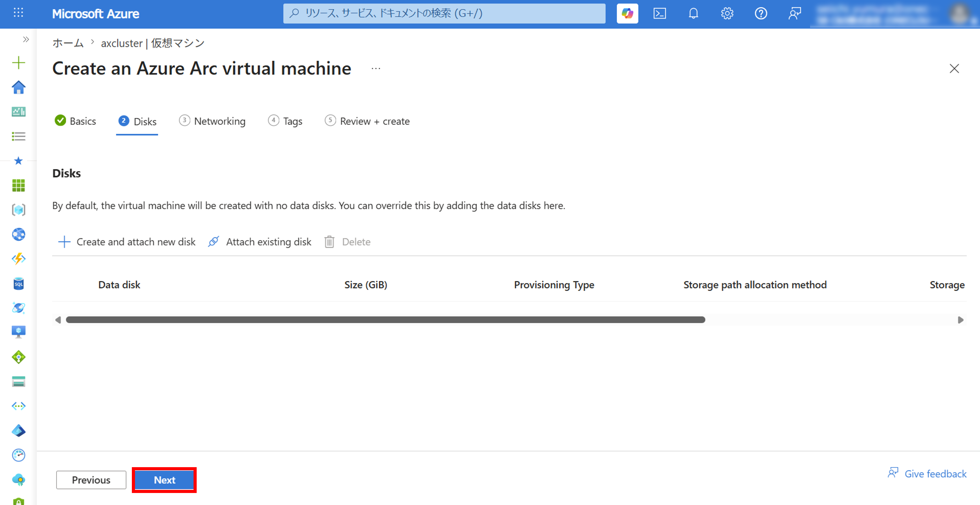This screenshot has width=980, height=505.
Task: Open Load balancers green diamond icon
Action: click(18, 357)
